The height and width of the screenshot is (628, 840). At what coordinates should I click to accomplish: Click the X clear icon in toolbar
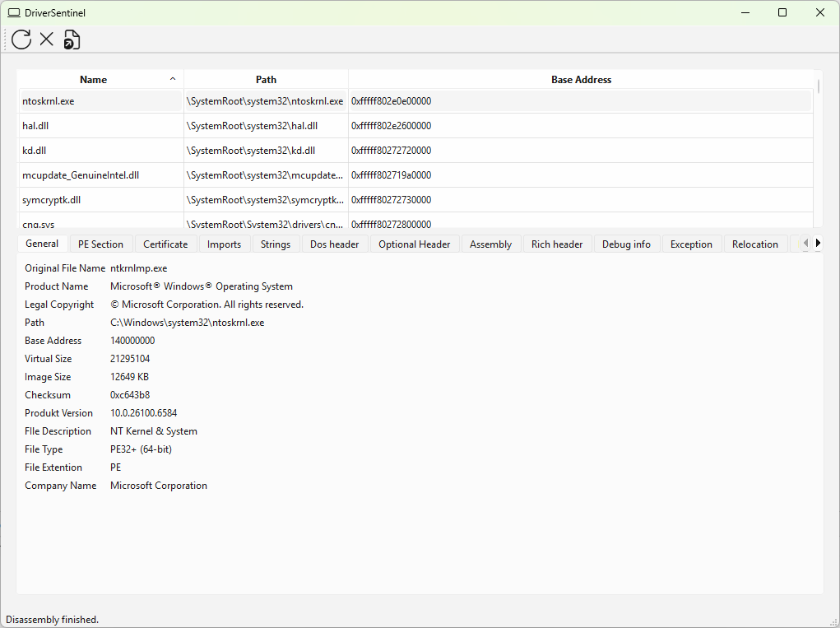pos(47,39)
